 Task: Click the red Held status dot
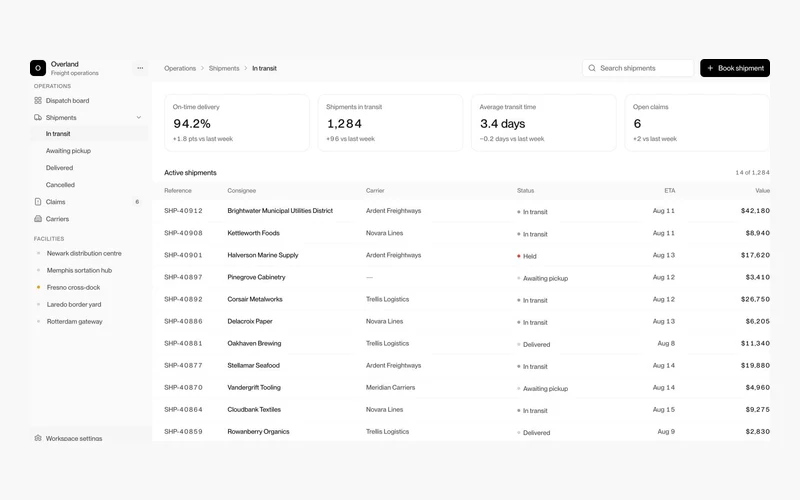pyautogui.click(x=519, y=256)
